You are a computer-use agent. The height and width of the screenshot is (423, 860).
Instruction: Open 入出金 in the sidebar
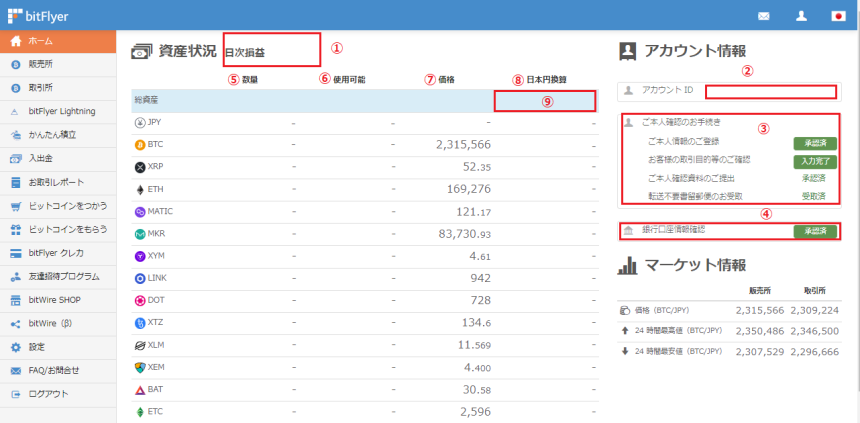(x=58, y=159)
